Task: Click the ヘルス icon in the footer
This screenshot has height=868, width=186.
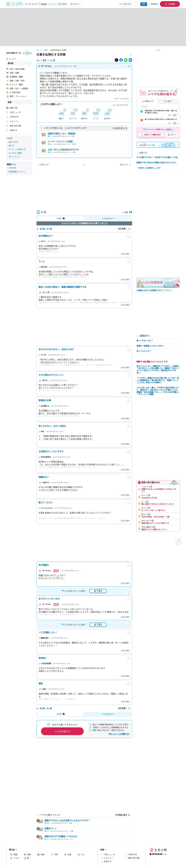Action: [11, 858]
